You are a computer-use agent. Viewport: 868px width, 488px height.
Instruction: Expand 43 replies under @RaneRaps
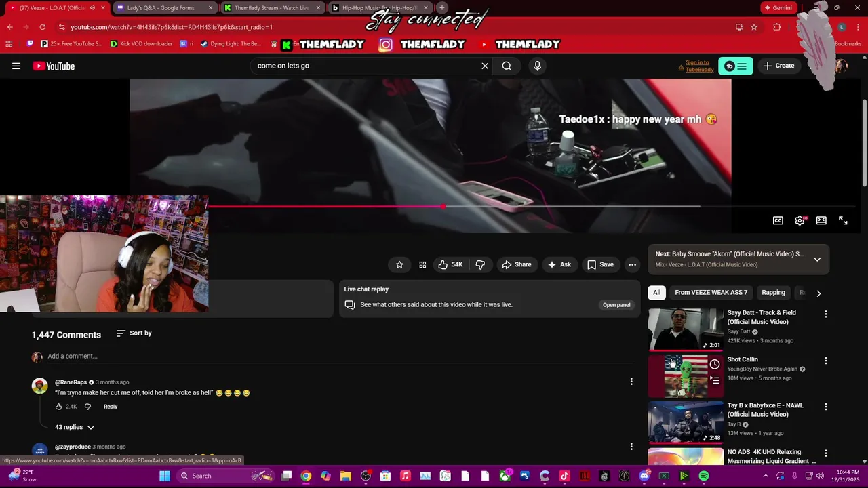[x=75, y=427]
